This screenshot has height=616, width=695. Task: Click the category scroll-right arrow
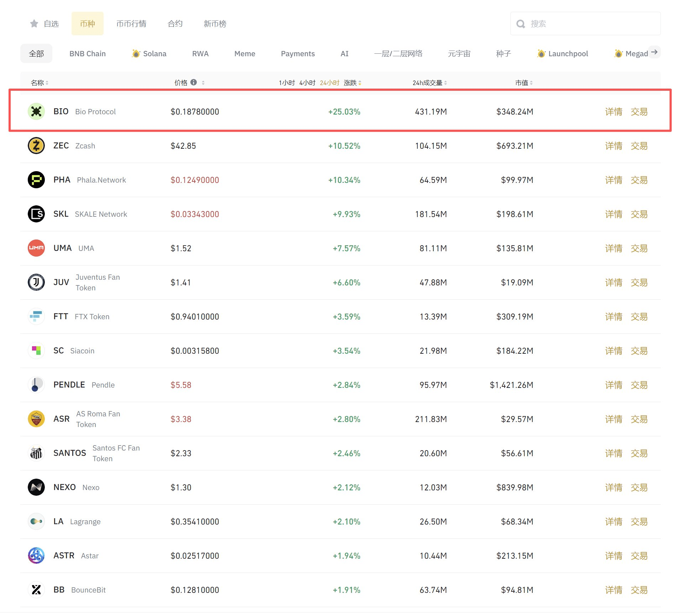pos(654,52)
